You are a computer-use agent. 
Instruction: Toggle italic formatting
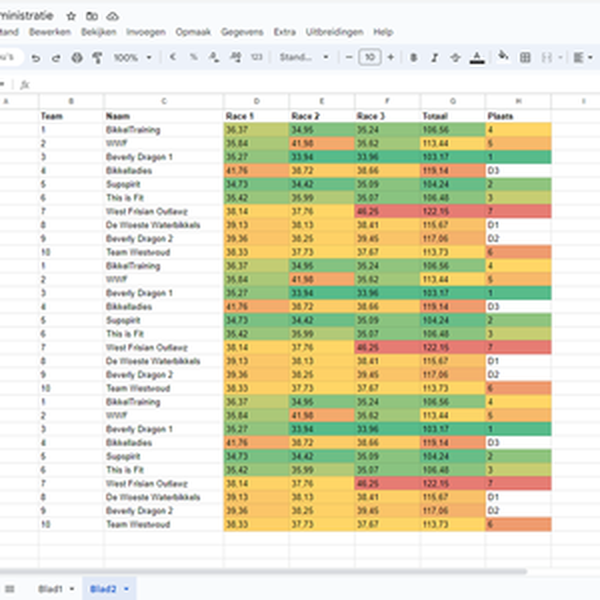point(434,57)
